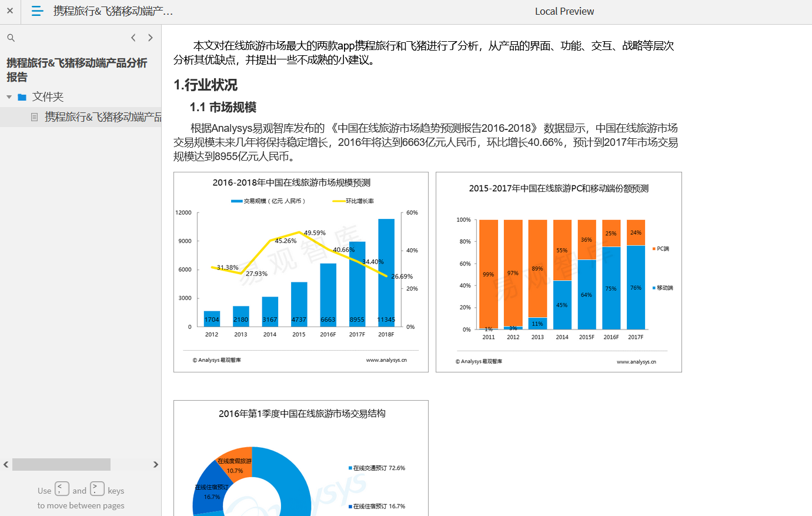Viewport: 812px width, 516px height.
Task: Click the 2016-2018年中国在线旅游市场规模预测 chart image
Action: pyautogui.click(x=301, y=272)
